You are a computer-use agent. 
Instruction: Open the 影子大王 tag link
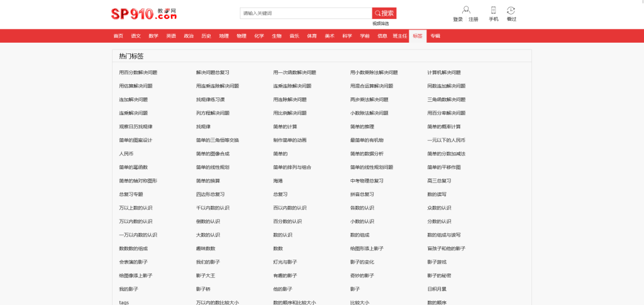pyautogui.click(x=206, y=275)
